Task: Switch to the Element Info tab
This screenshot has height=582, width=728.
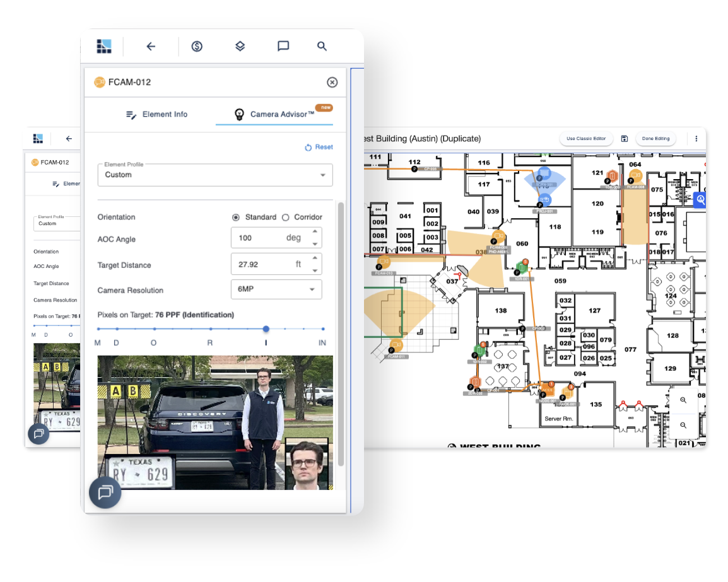Action: point(158,114)
